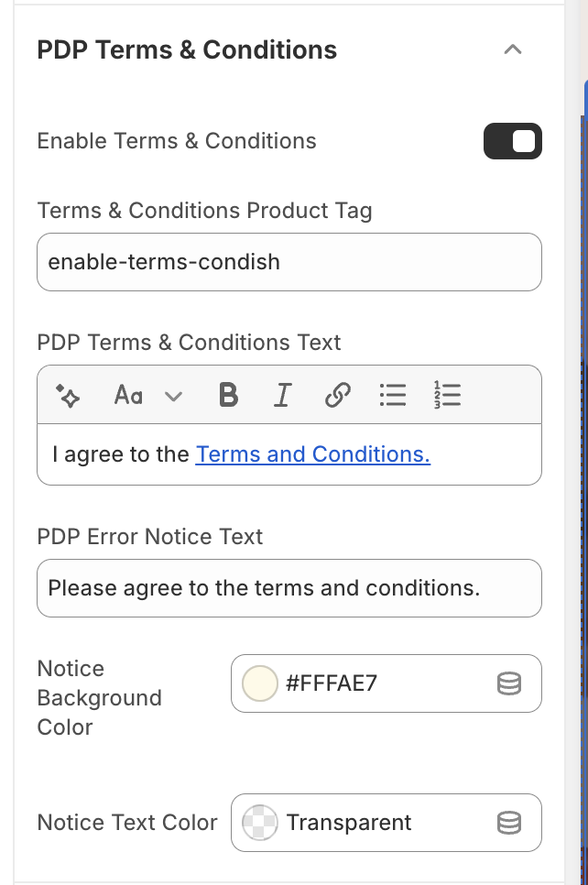Connect dynamic source for Notice Background Color

click(508, 683)
